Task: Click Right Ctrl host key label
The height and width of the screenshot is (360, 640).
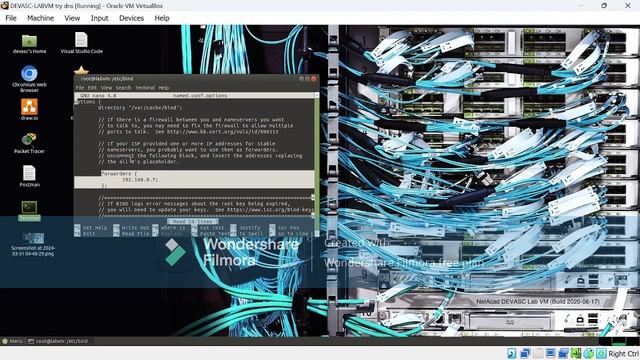Action: (623, 354)
